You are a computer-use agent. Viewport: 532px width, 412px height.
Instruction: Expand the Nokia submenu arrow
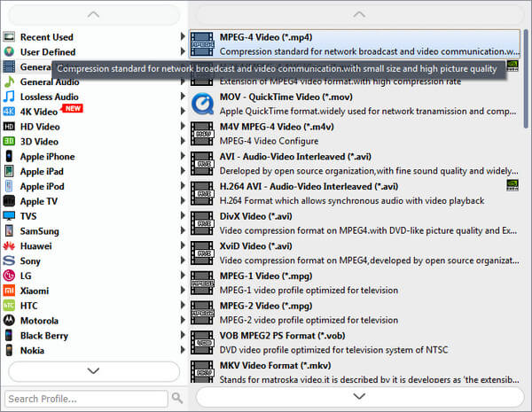coord(183,350)
